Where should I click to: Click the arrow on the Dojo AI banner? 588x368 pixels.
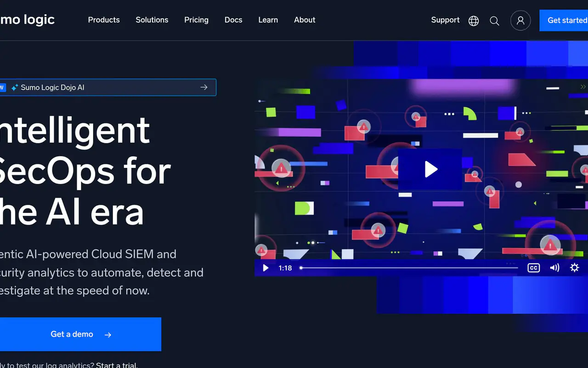[204, 87]
